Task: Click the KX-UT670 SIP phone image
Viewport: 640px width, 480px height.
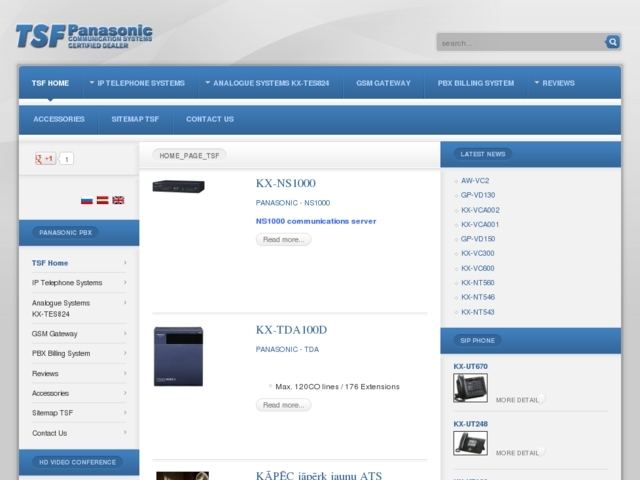Action: [470, 387]
